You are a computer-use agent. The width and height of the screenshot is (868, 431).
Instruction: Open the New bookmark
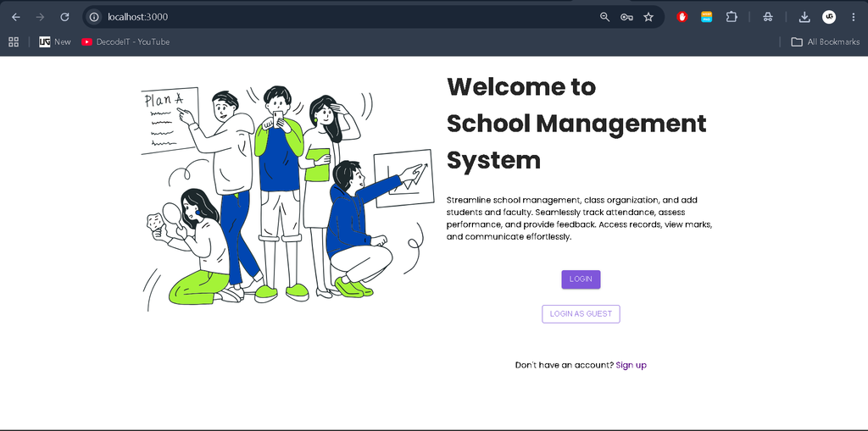[x=55, y=41]
